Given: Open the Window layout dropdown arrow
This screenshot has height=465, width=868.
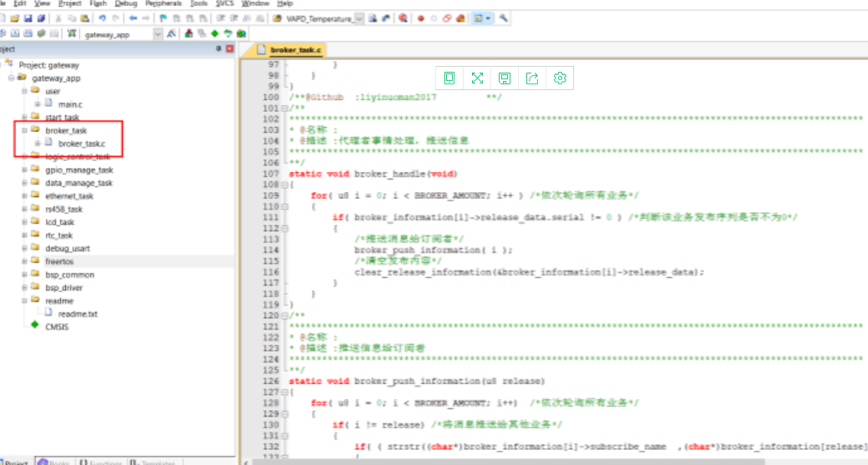Looking at the screenshot, I should tap(488, 18).
